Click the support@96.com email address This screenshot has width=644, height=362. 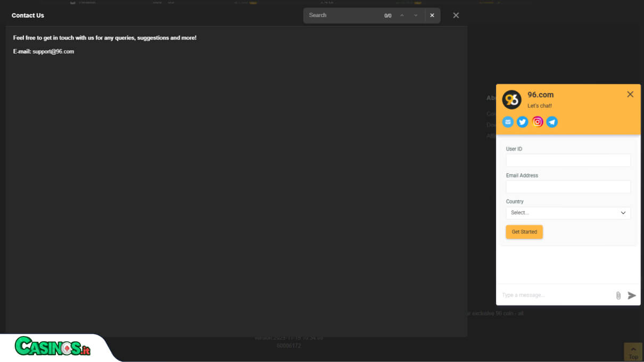pyautogui.click(x=53, y=52)
